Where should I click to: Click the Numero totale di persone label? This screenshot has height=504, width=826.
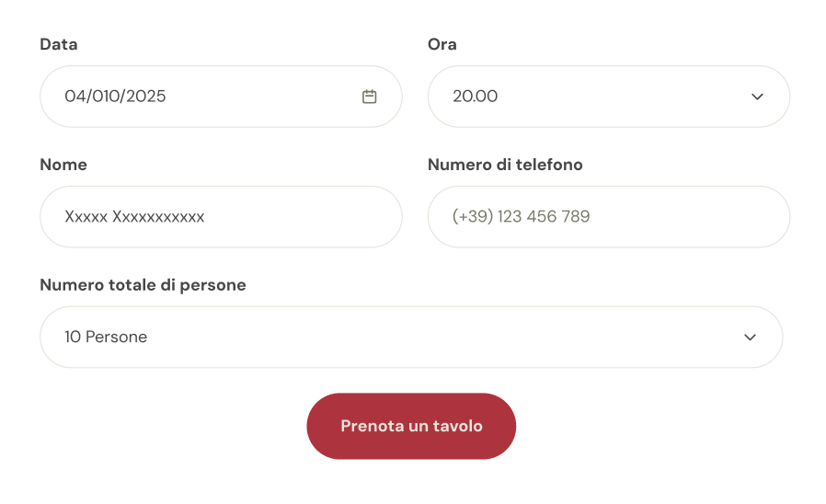click(x=143, y=285)
